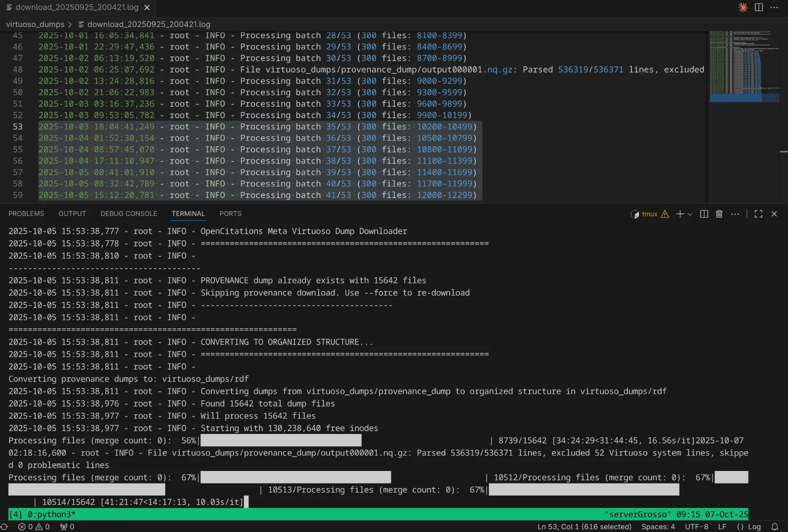Viewport: 788px width, 532px height.
Task: Change file encoding from UTF-8
Action: click(x=696, y=527)
